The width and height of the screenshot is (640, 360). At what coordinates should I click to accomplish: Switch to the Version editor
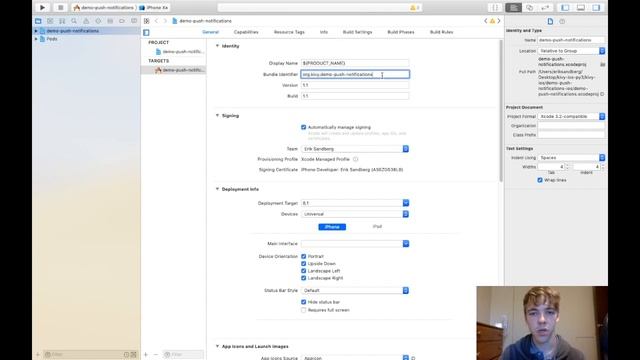click(x=545, y=7)
